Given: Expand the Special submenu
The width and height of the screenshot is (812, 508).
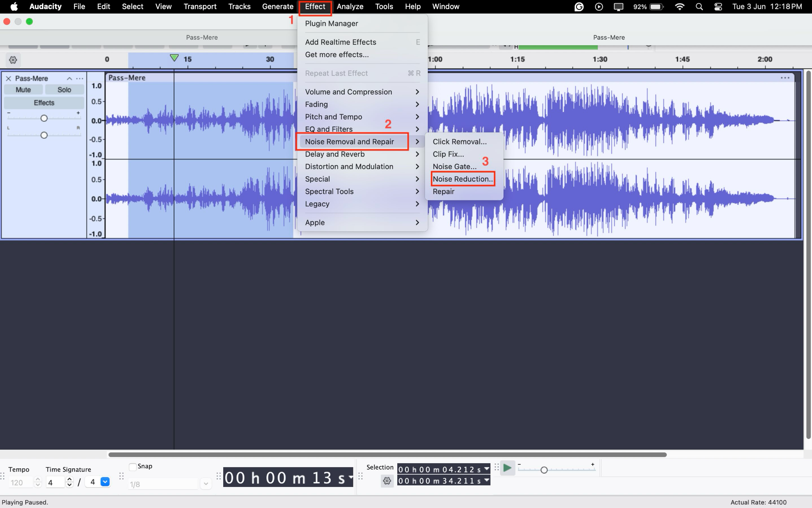Looking at the screenshot, I should click(x=362, y=179).
